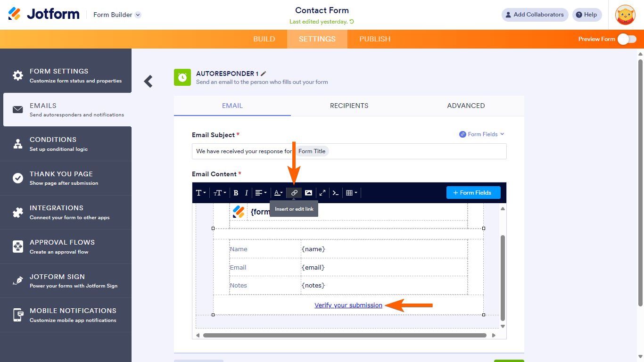Open revision history via Last edited yesterday
644x362 pixels.
click(x=322, y=22)
